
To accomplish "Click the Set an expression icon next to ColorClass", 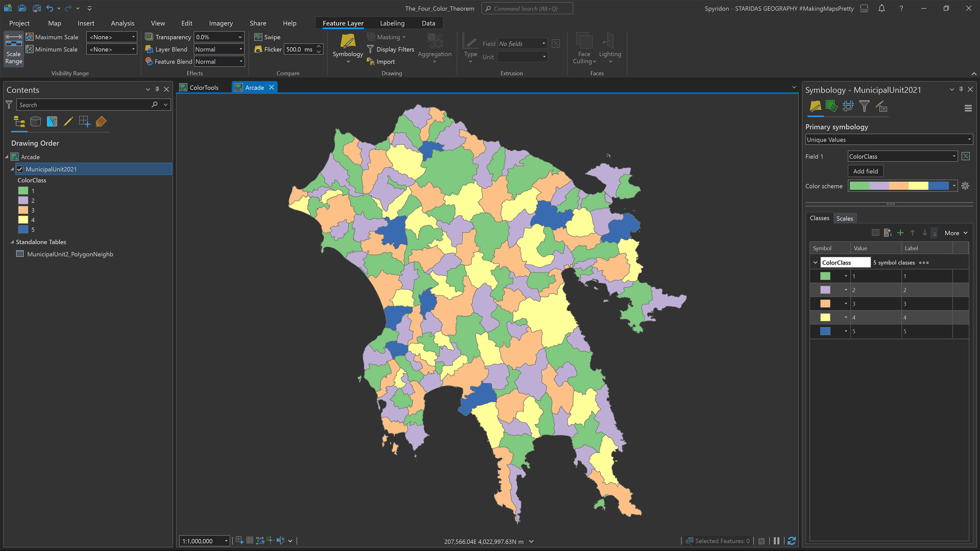I will pyautogui.click(x=966, y=156).
